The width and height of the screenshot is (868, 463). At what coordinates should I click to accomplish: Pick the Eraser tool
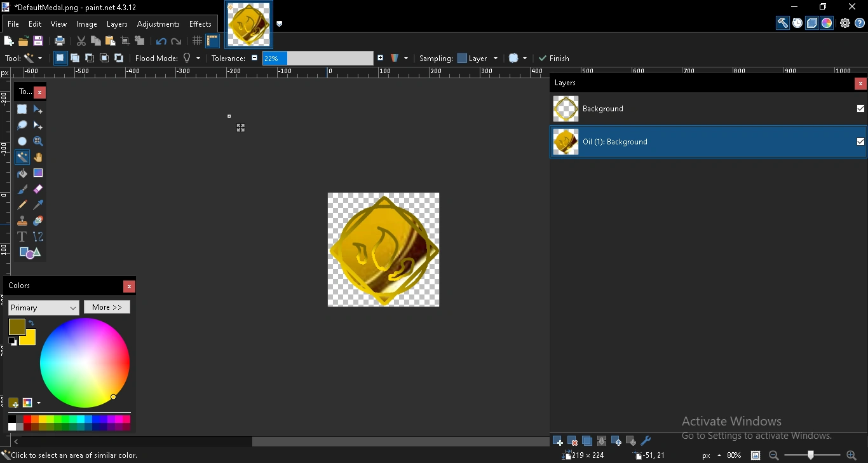pos(38,189)
